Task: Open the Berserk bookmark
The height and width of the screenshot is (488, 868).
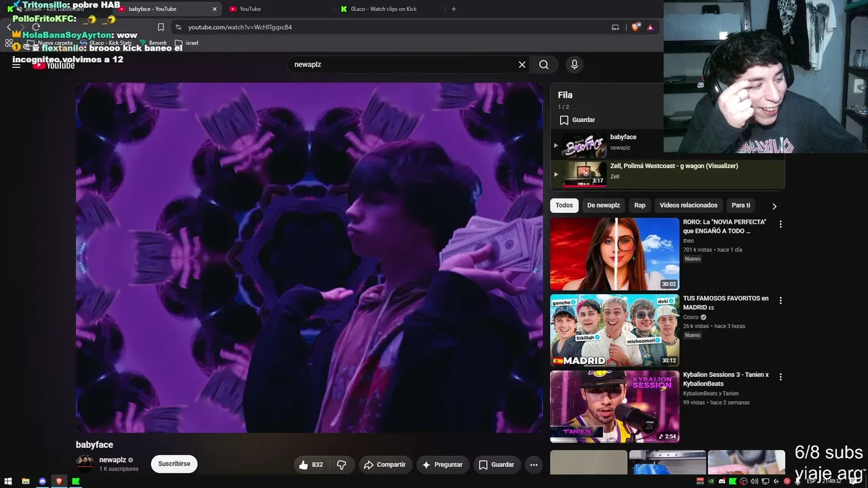Action: pyautogui.click(x=153, y=43)
